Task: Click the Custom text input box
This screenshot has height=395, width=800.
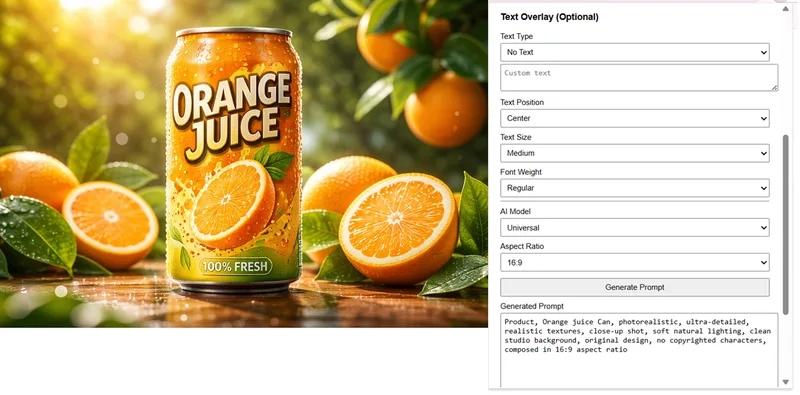Action: [639, 78]
